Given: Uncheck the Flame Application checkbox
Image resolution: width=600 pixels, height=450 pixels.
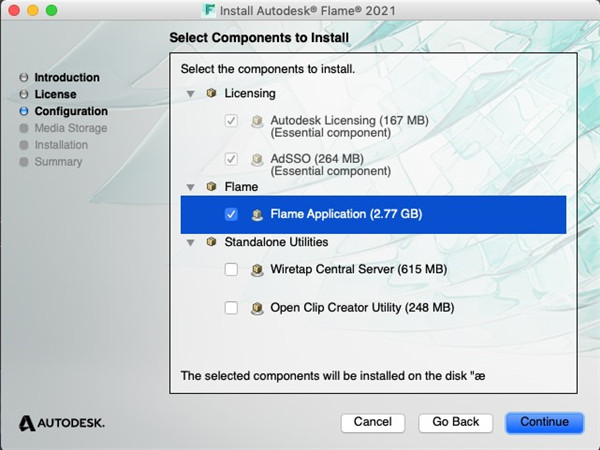Looking at the screenshot, I should point(231,214).
